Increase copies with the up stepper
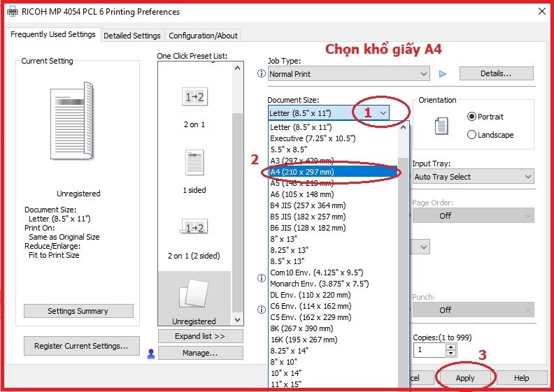The height and width of the screenshot is (392, 554). [x=450, y=347]
